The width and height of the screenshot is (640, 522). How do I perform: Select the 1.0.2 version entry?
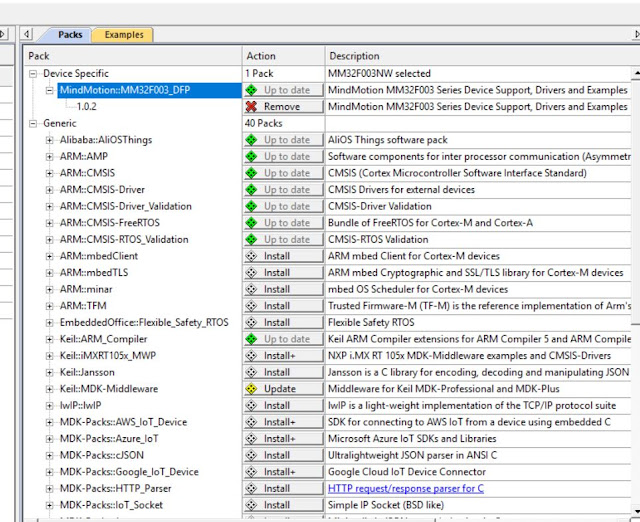87,107
